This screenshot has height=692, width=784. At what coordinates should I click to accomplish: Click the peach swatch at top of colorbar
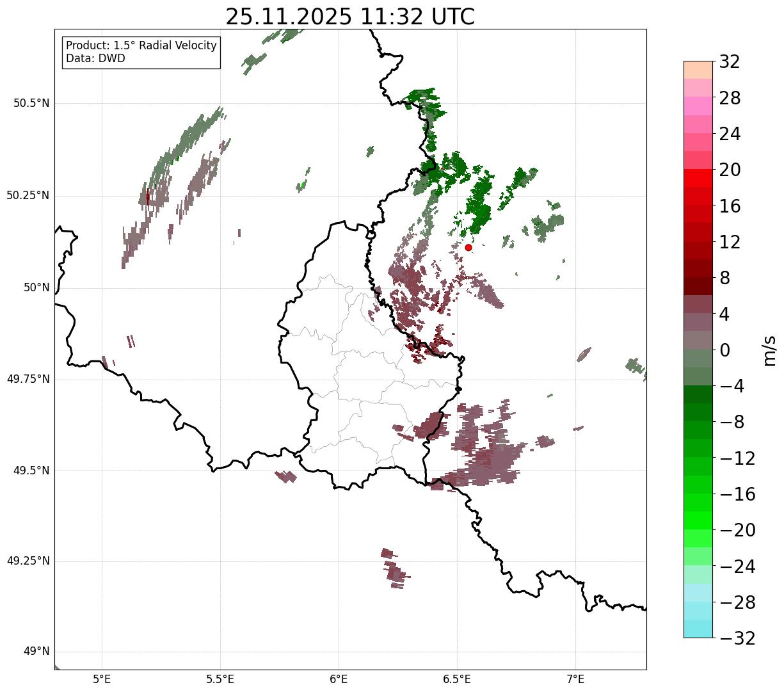[x=698, y=70]
